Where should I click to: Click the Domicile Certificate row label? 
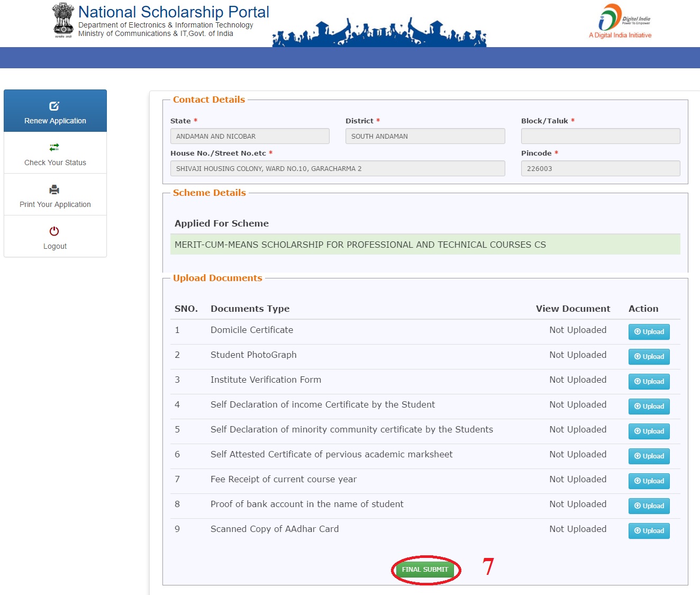click(252, 330)
